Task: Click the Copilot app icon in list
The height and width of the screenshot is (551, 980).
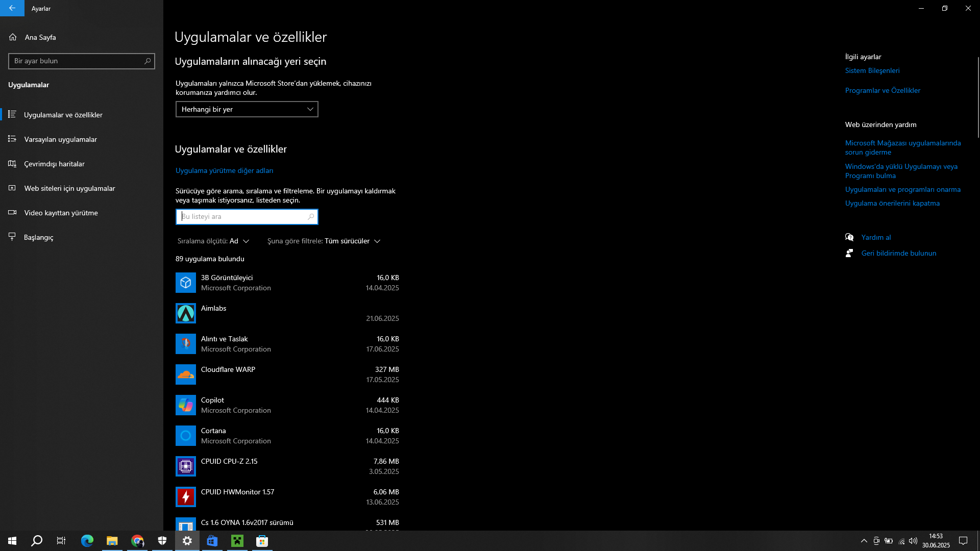Action: (x=185, y=405)
